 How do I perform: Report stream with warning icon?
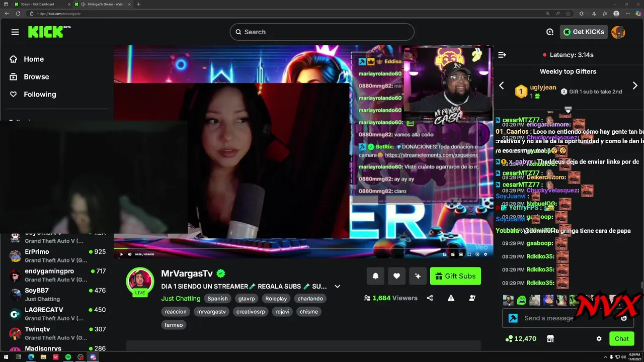click(x=451, y=298)
